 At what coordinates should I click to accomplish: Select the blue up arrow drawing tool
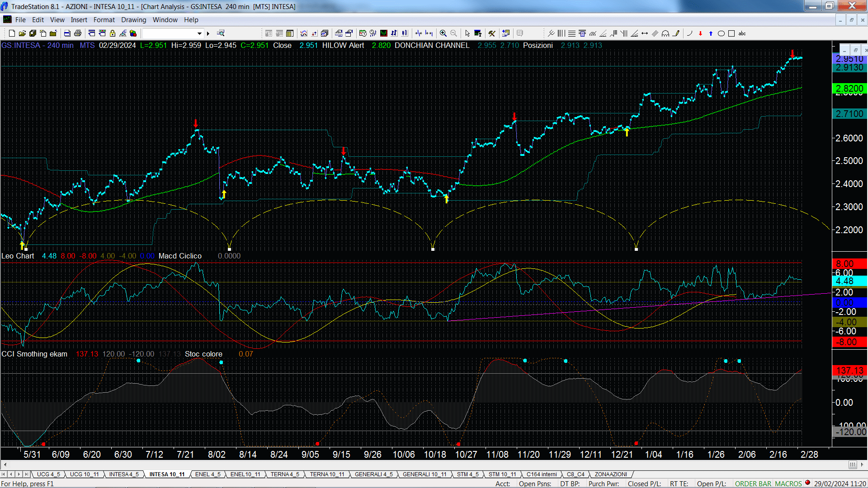point(711,33)
